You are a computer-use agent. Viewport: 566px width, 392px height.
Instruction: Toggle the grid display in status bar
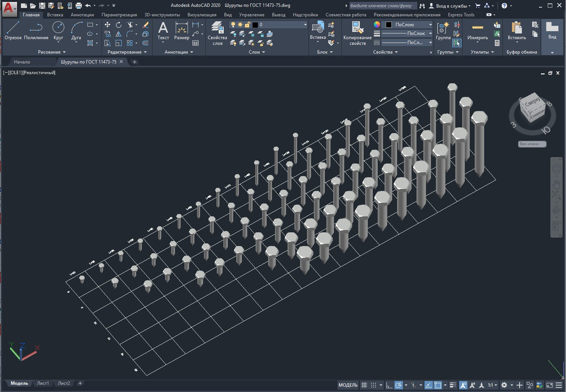coord(364,385)
